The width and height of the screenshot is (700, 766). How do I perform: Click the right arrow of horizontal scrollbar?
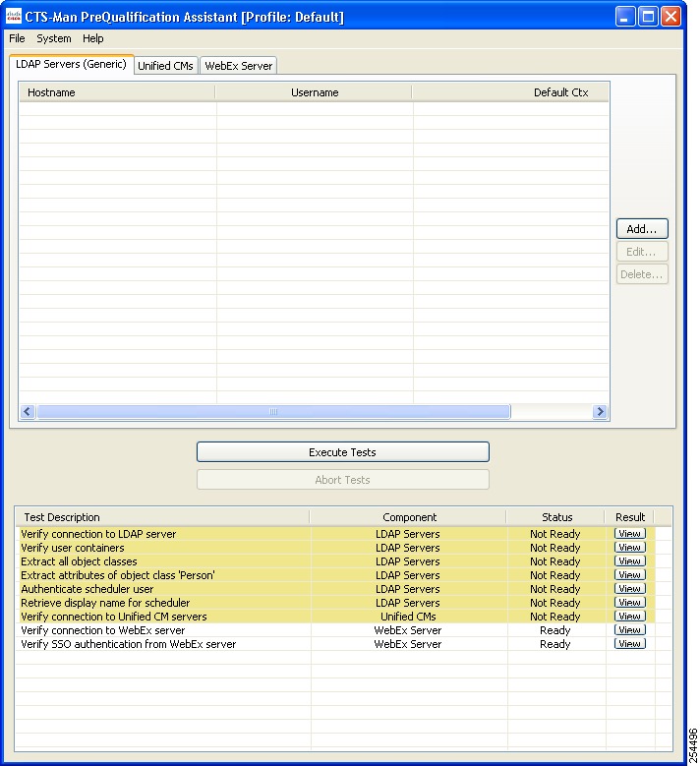click(600, 412)
